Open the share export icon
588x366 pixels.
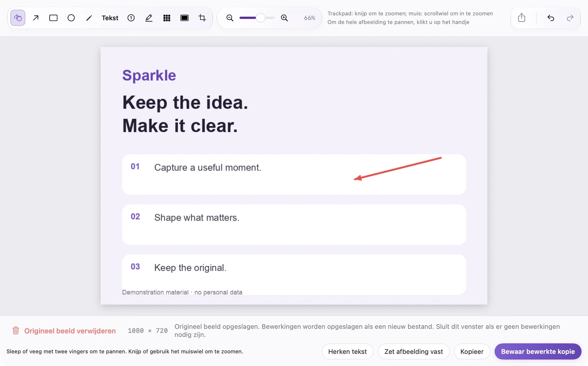pyautogui.click(x=521, y=18)
